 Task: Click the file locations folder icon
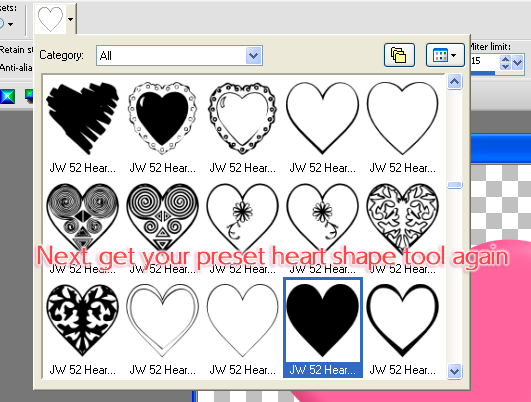[x=399, y=55]
